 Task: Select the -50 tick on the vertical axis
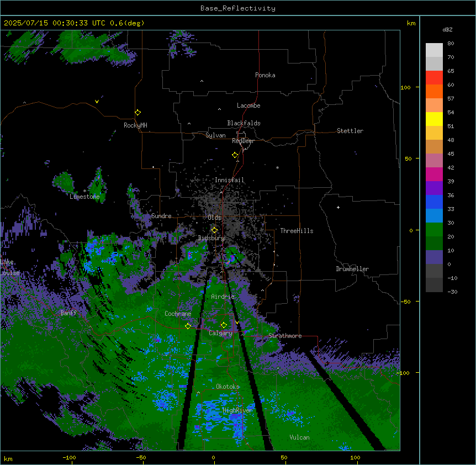click(x=405, y=302)
